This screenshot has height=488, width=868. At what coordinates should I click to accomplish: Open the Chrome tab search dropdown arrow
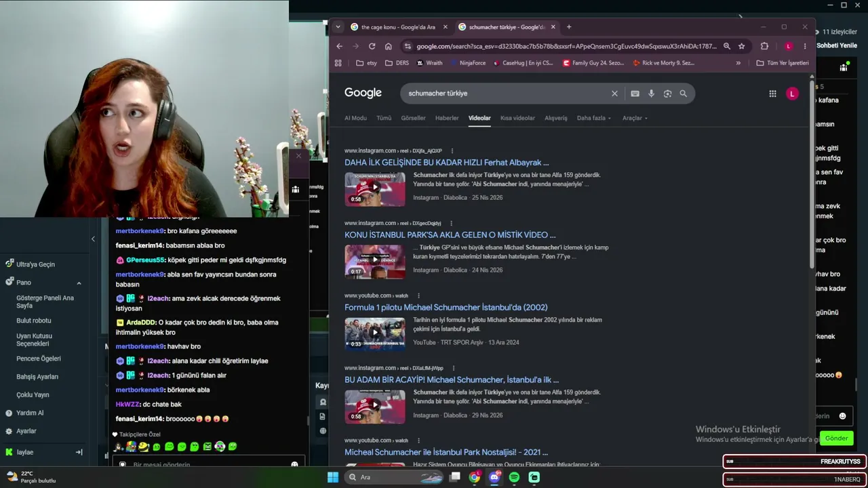click(x=338, y=27)
